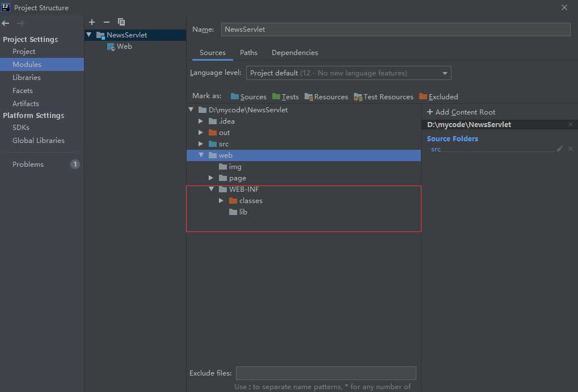The image size is (578, 392).
Task: Edit src source folder properties
Action: [560, 149]
